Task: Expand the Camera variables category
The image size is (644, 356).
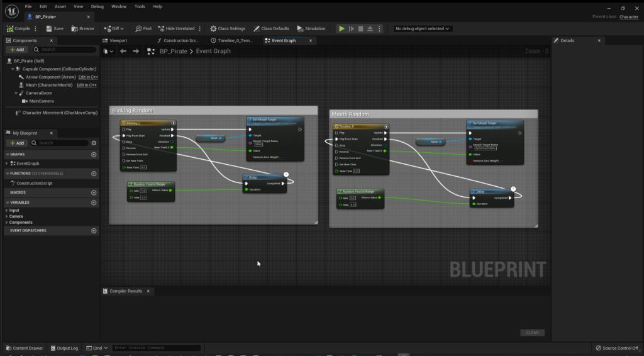Action: point(6,216)
